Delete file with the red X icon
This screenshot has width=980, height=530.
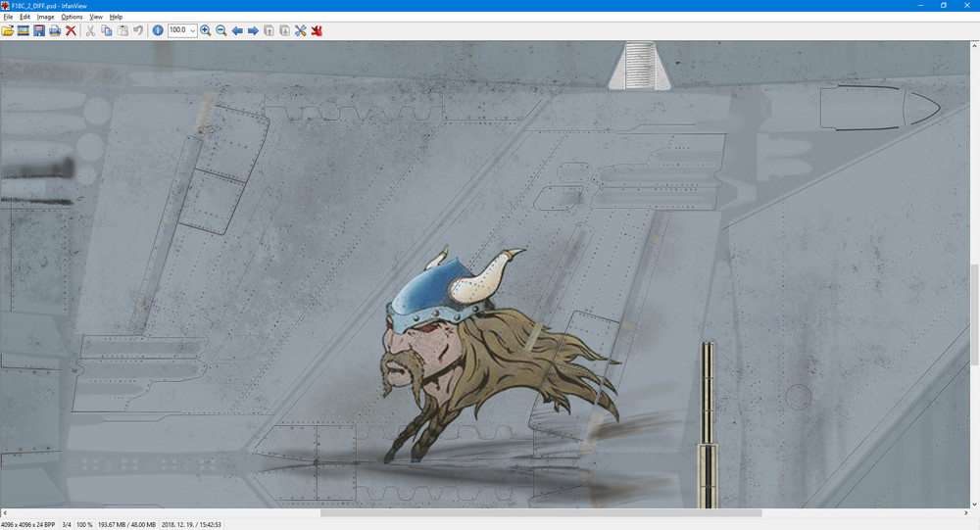71,30
